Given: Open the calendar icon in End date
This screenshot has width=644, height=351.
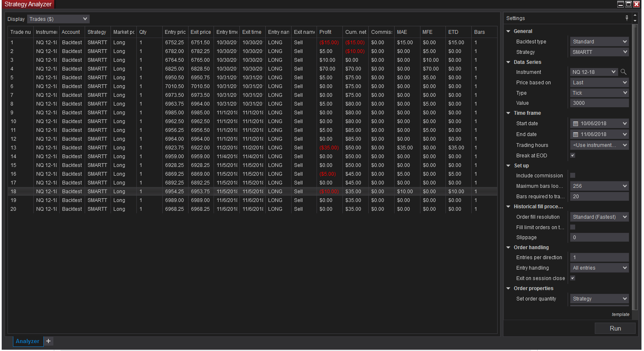Looking at the screenshot, I should coord(576,134).
